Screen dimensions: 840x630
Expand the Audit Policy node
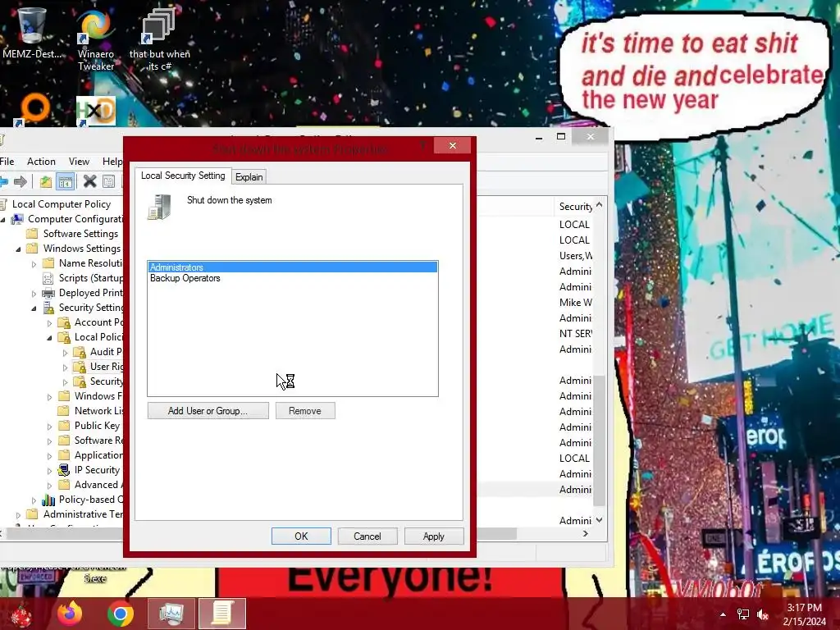pos(65,353)
